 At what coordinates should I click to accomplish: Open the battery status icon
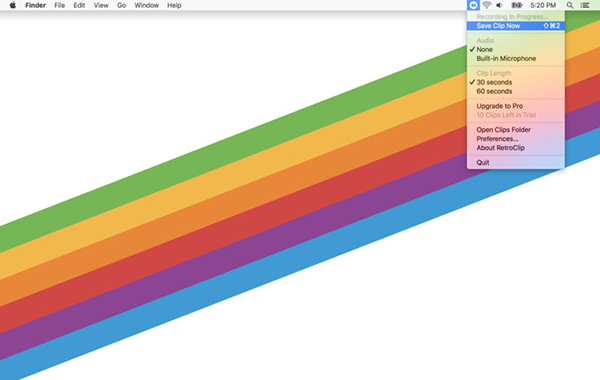(517, 5)
